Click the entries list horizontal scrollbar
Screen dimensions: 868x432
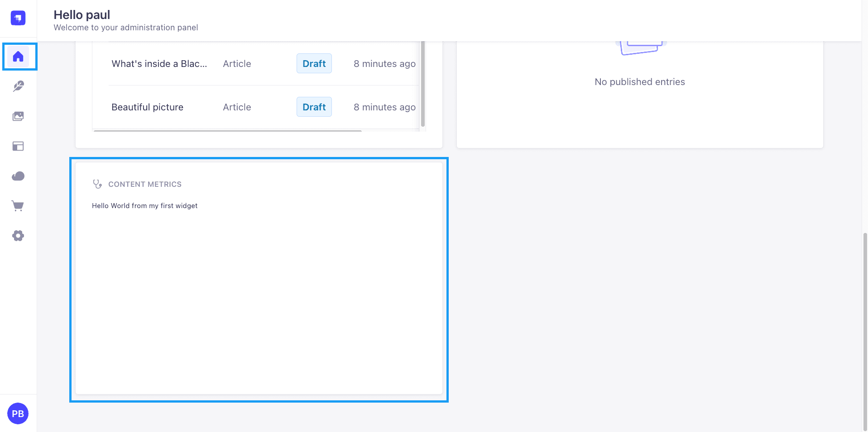pyautogui.click(x=228, y=131)
